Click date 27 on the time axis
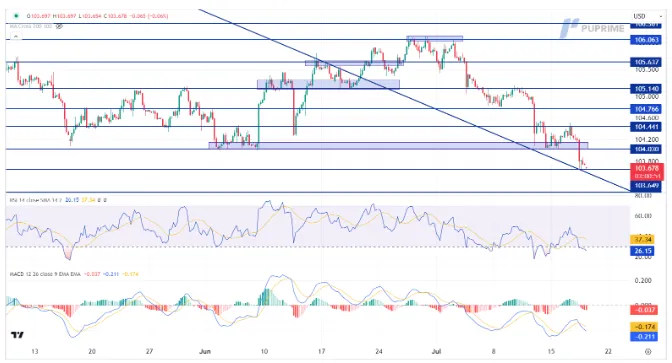Viewport: 672px width, 363px height. point(149,351)
